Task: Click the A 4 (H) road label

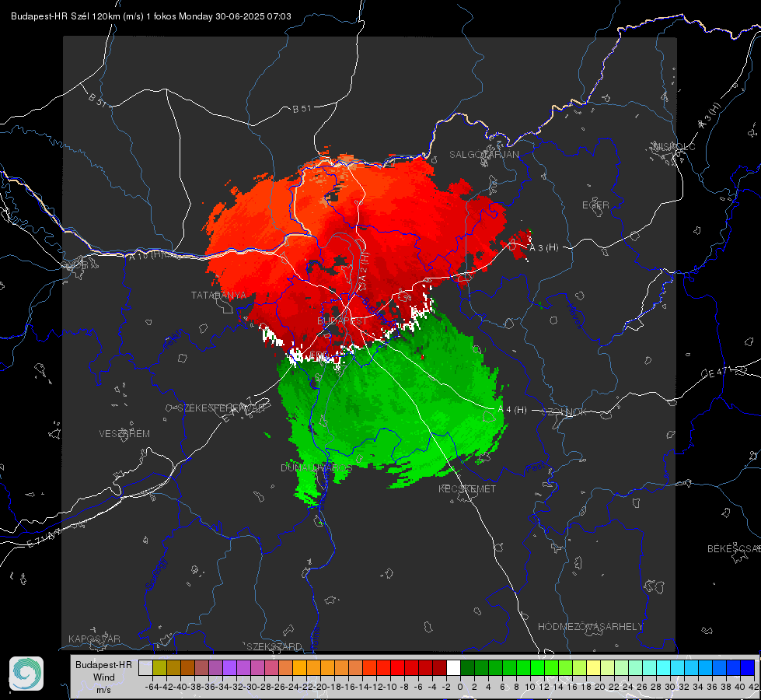Action: click(512, 410)
